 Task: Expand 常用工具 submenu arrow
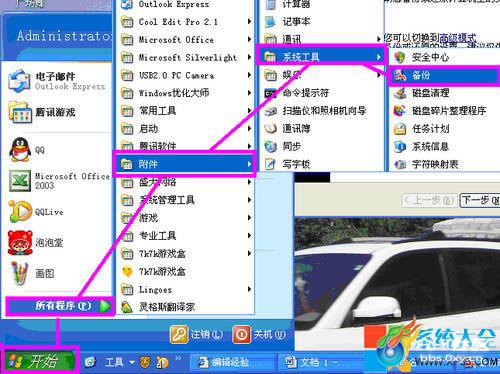249,111
